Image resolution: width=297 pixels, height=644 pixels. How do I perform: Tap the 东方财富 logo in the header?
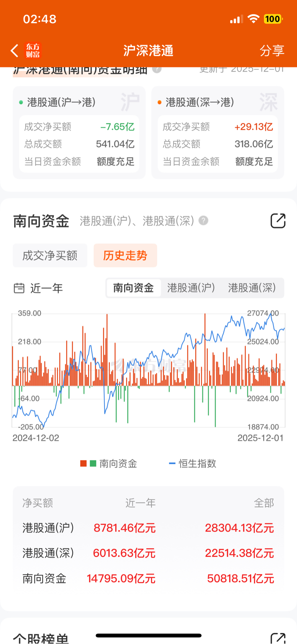pyautogui.click(x=33, y=50)
